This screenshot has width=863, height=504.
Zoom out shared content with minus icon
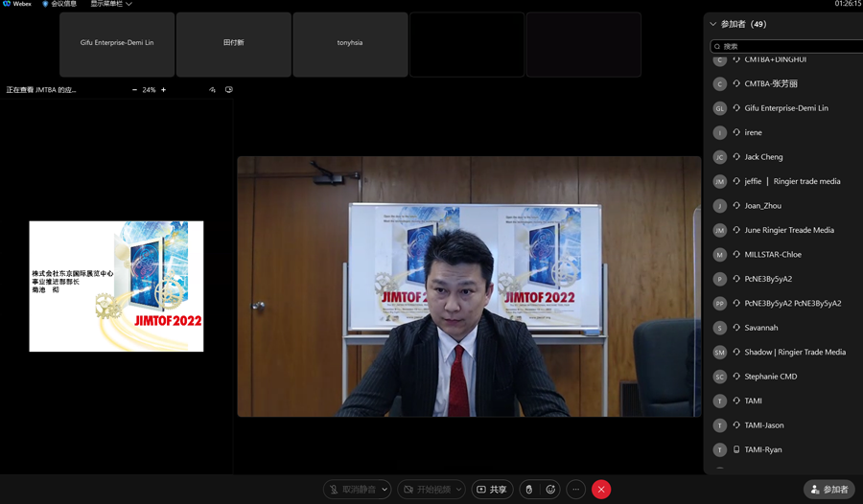pos(134,90)
